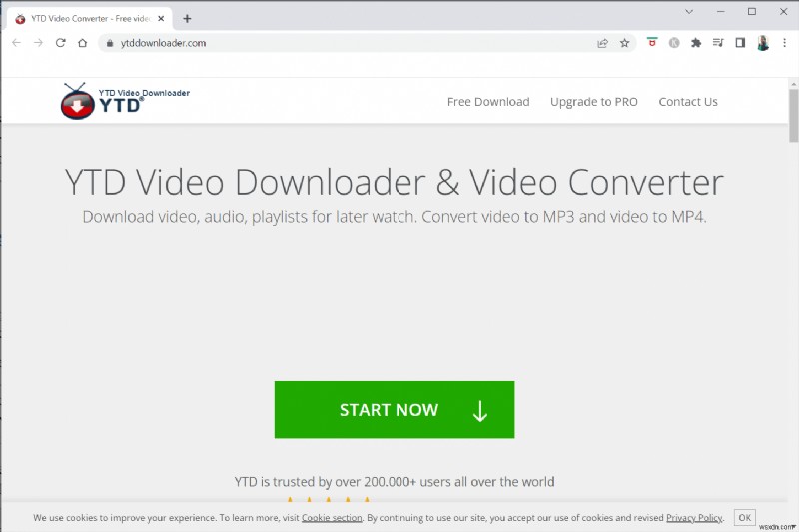Open the Cookie section link
Image resolution: width=799 pixels, height=532 pixels.
tap(332, 518)
